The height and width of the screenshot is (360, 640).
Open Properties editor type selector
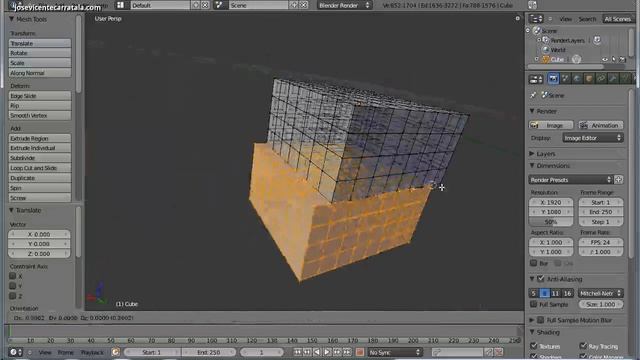point(536,79)
